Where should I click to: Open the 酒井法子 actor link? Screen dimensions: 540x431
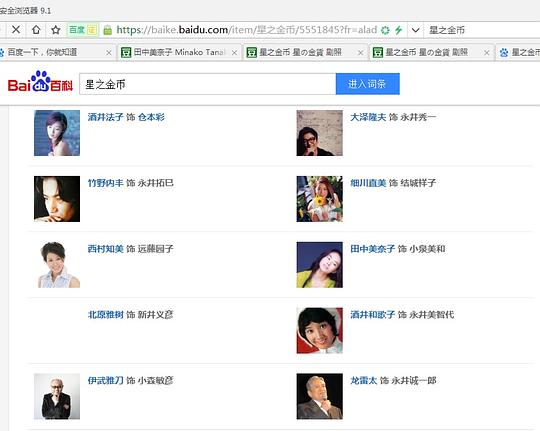tap(105, 117)
